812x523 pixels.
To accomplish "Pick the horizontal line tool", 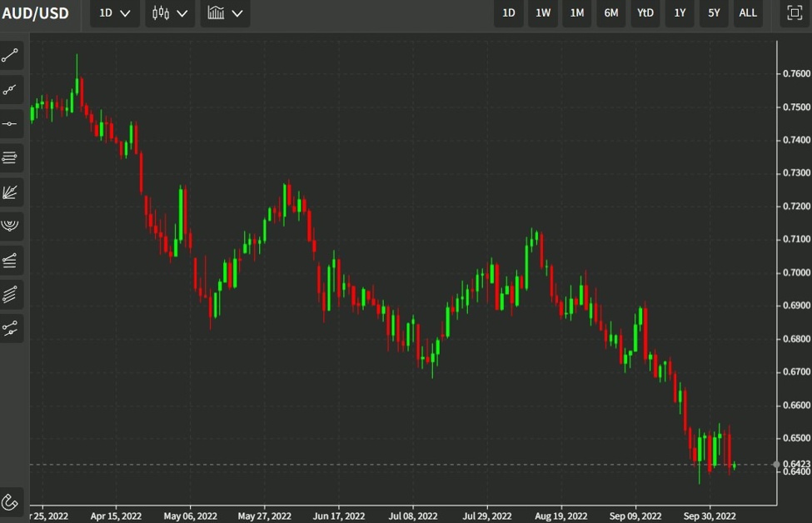I will pos(12,123).
